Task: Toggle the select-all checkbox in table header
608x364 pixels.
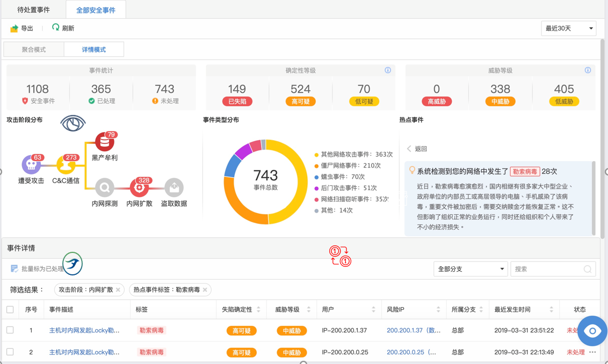Action: click(10, 310)
